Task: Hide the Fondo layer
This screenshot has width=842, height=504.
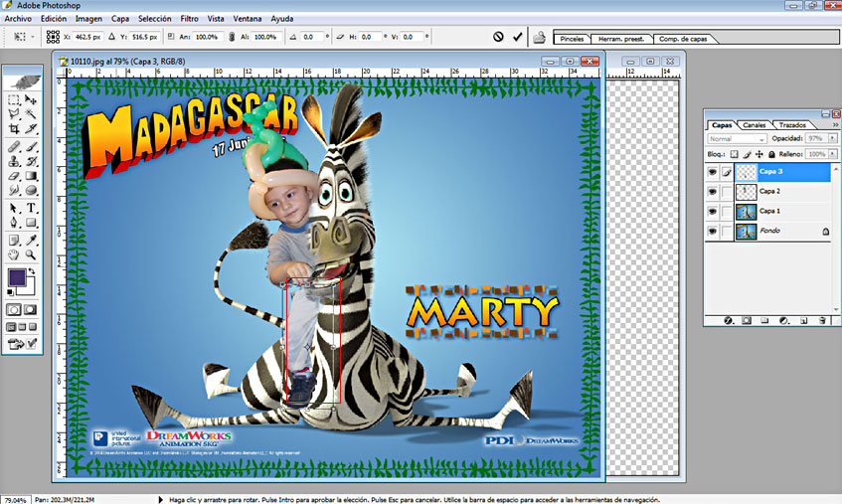Action: [712, 231]
